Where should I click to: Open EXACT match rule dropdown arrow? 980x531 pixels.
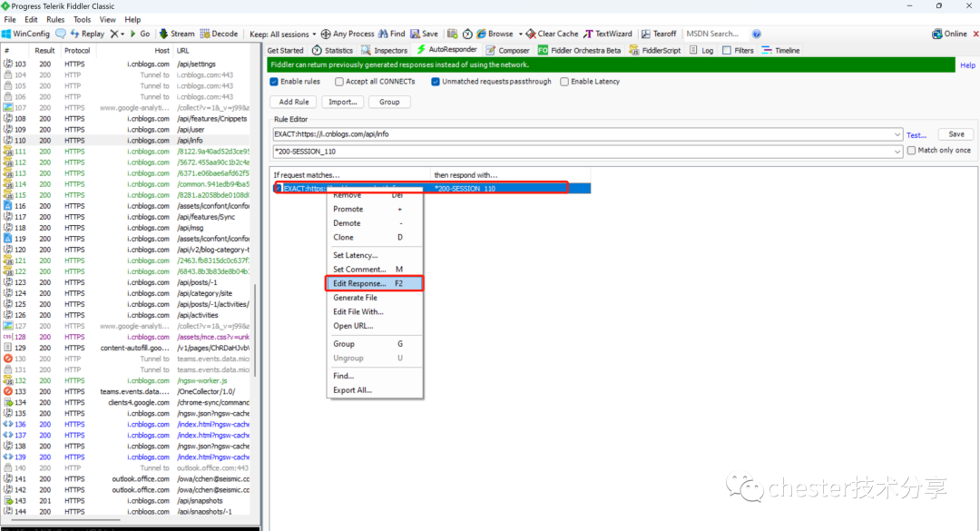897,134
